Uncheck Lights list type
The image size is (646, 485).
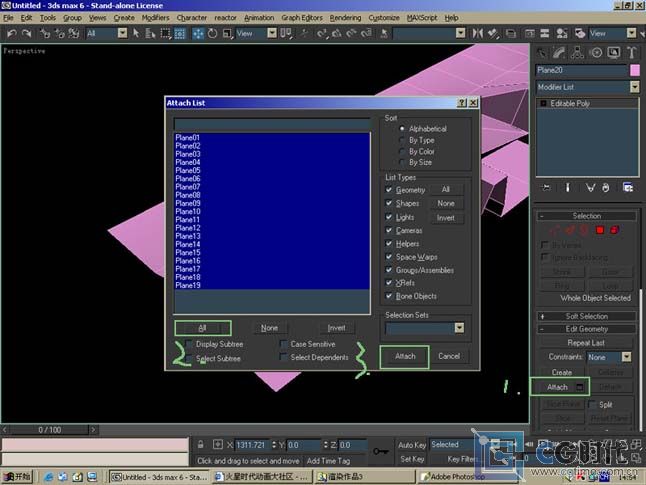click(389, 217)
